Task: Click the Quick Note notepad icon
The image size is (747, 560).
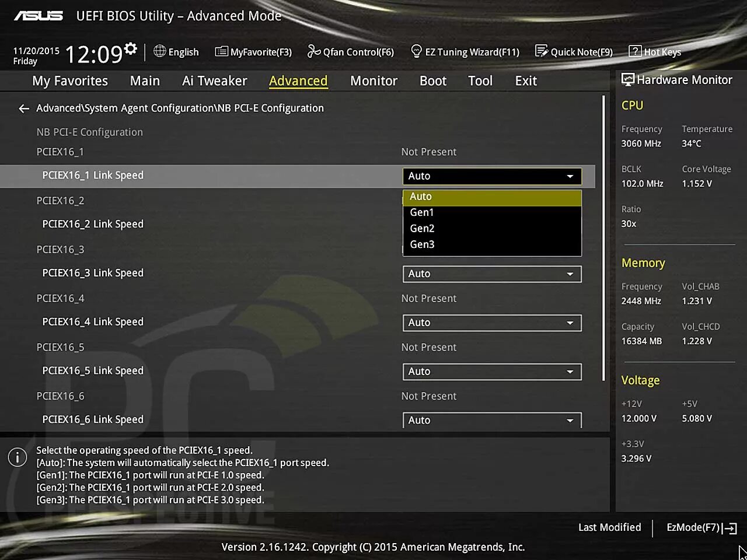Action: coord(542,51)
